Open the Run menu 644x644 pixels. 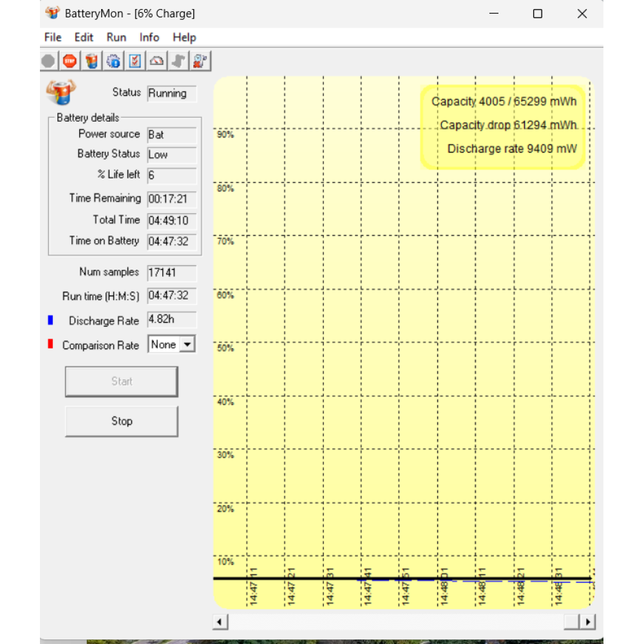coord(117,37)
